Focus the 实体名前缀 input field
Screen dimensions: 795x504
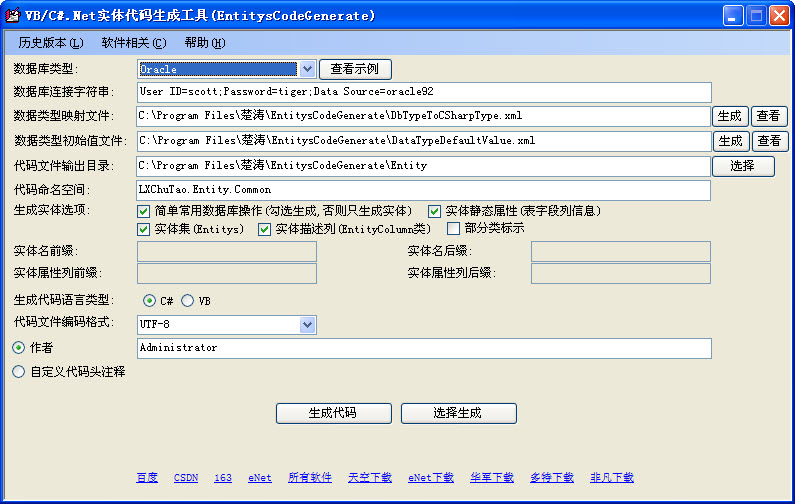[227, 251]
